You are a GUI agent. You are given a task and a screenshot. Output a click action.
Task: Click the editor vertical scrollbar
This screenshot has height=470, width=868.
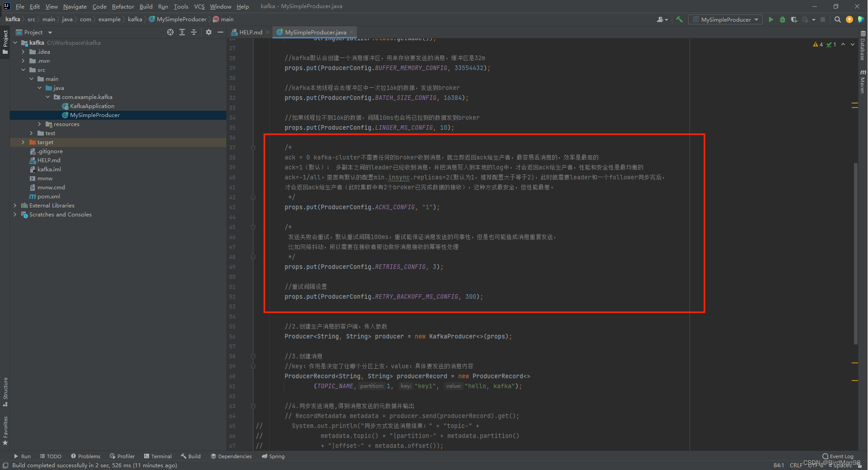pos(855,253)
